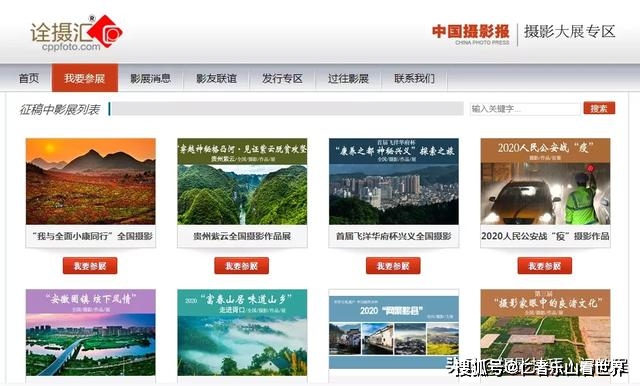Navigate to 发行专区
The width and height of the screenshot is (640, 386).
(282, 78)
